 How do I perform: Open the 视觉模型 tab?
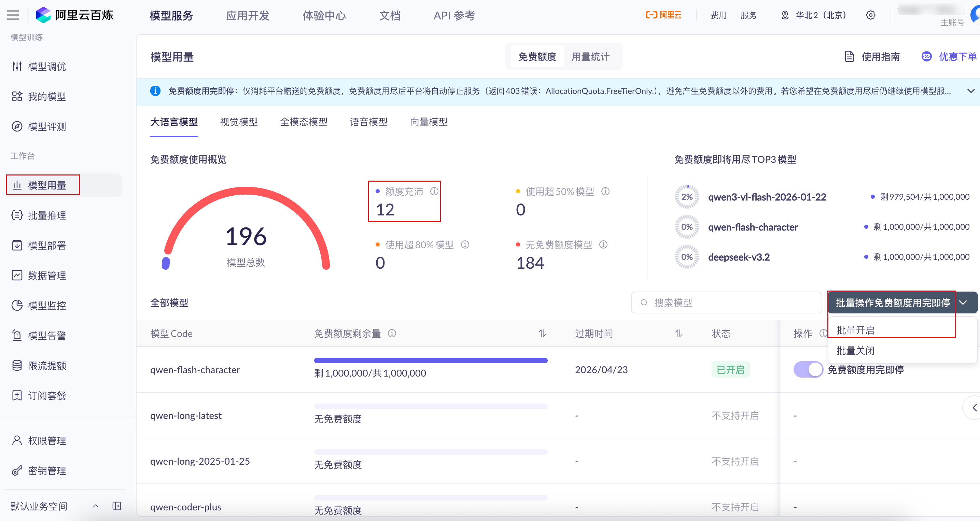[239, 122]
